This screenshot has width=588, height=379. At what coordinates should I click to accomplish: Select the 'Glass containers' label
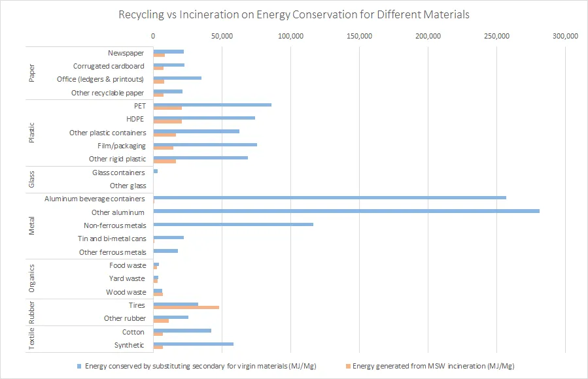pos(118,173)
